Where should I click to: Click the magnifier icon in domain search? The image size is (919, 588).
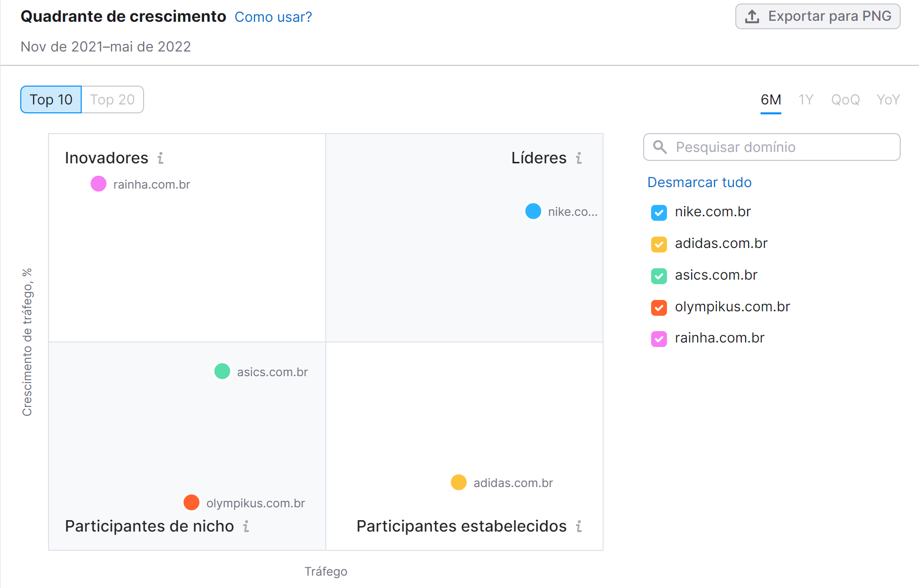(661, 147)
